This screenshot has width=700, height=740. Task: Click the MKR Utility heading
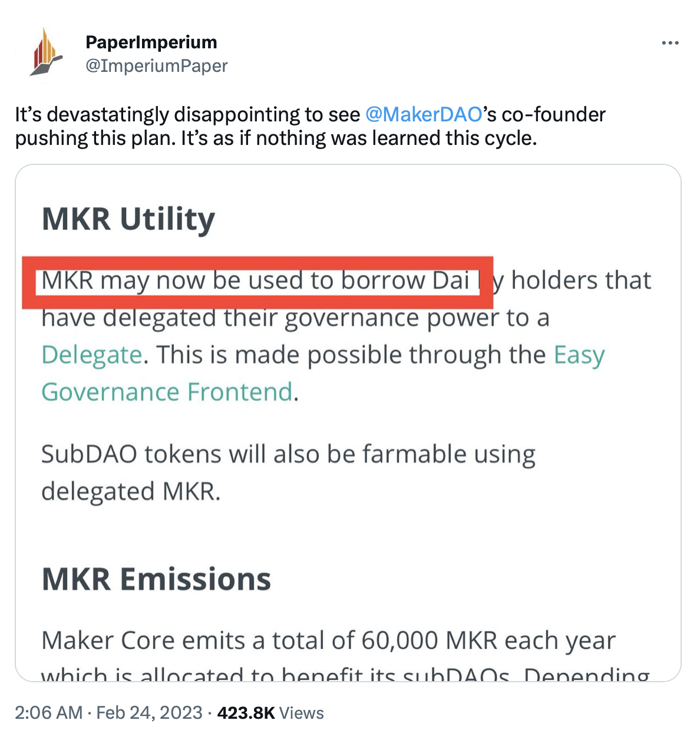point(128,219)
